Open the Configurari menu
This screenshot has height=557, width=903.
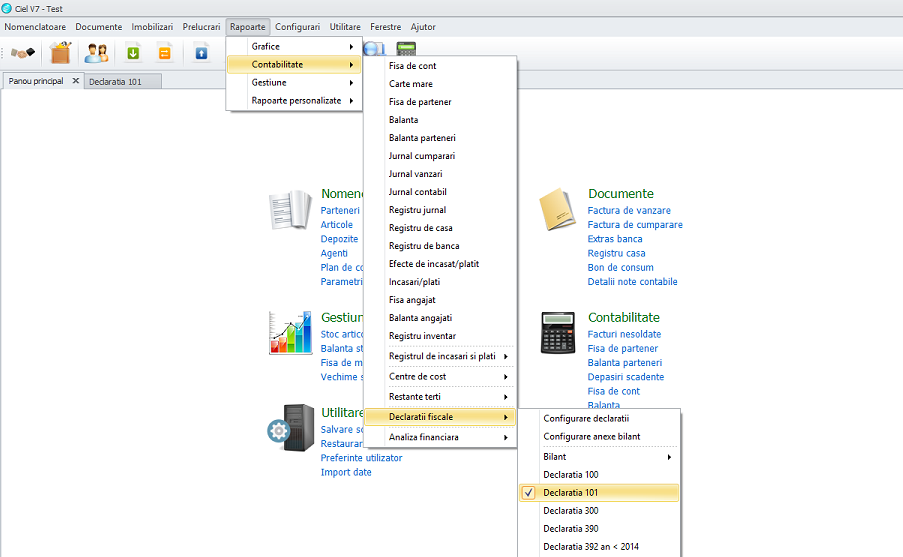point(297,26)
